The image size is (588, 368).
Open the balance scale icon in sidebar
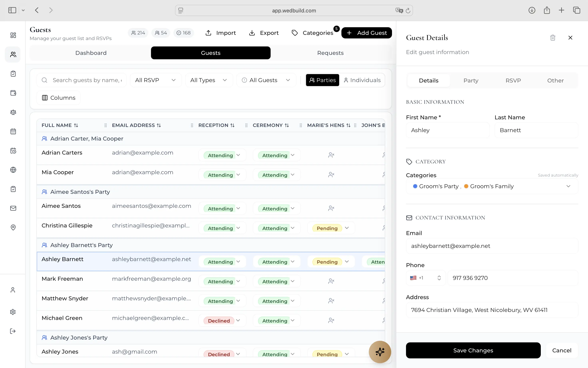click(x=13, y=112)
